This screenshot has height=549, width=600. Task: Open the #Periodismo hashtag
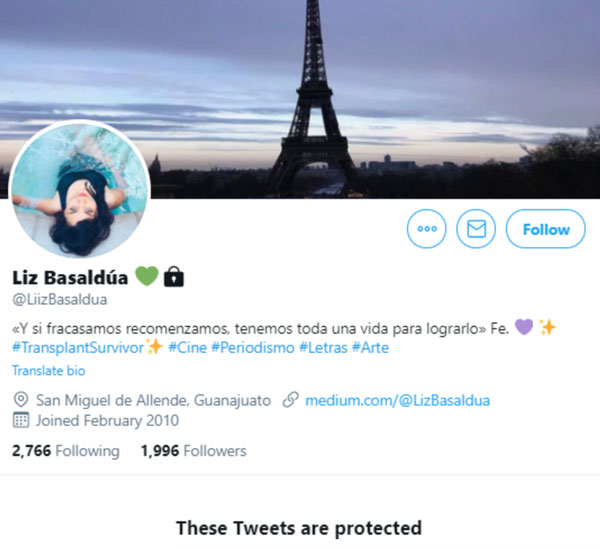tap(253, 348)
